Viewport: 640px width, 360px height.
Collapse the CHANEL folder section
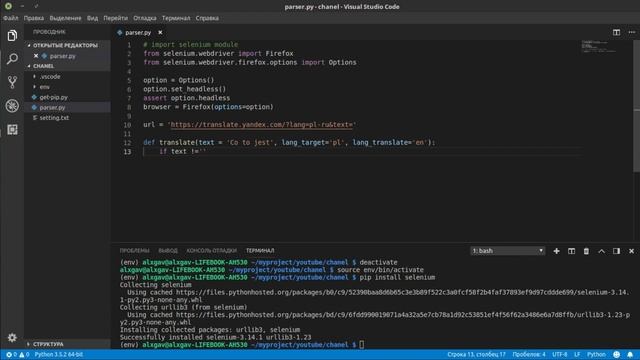tap(67, 66)
